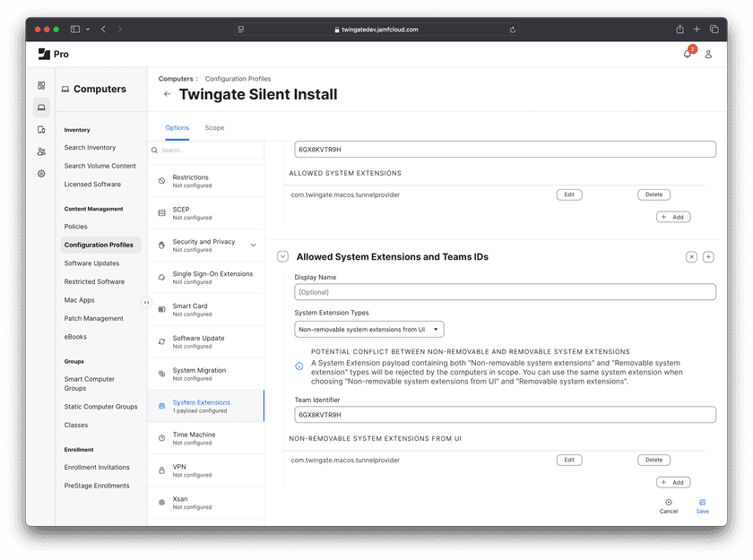This screenshot has width=753, height=560.
Task: Edit the non-removable tunnelprovider extension
Action: [x=568, y=460]
